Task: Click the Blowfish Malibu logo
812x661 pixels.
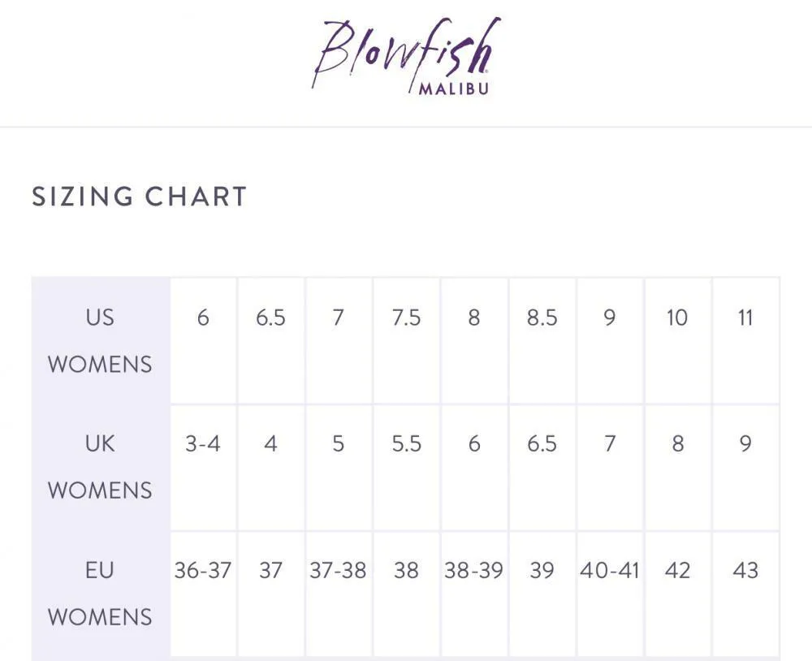Action: point(406,55)
